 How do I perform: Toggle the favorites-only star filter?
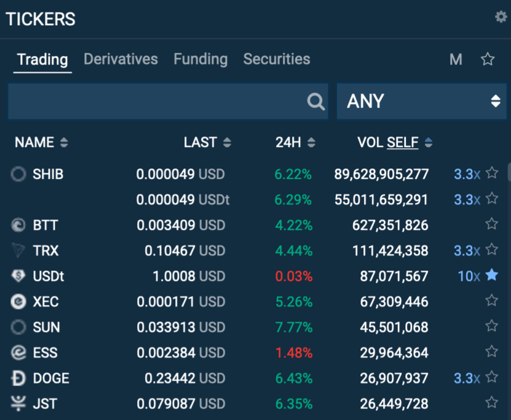pyautogui.click(x=488, y=59)
